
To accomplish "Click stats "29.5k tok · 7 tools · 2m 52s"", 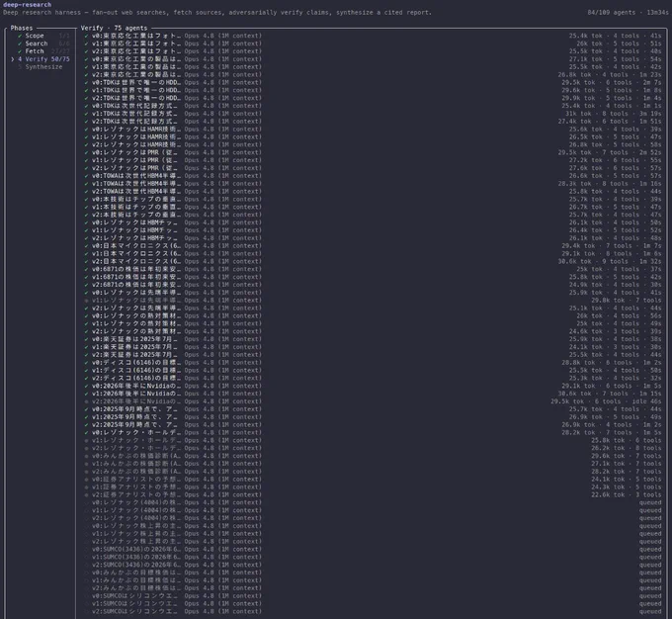I will (610, 152).
